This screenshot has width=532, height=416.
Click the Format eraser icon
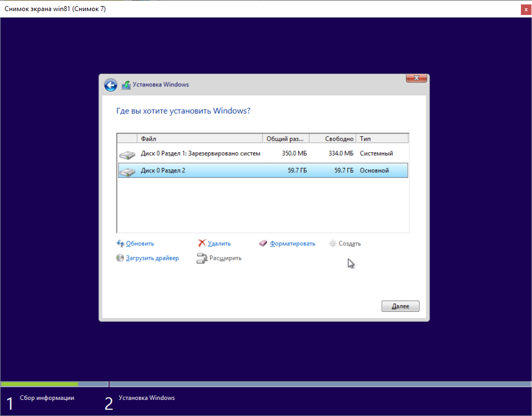point(263,243)
